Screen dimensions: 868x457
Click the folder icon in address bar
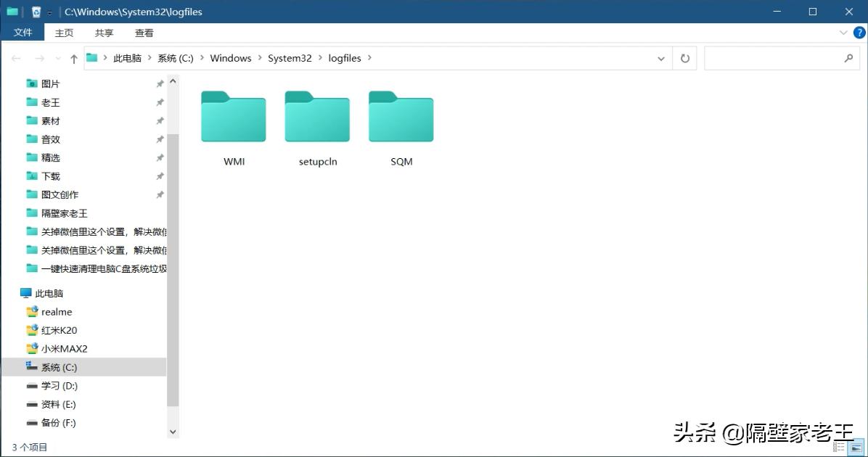pos(92,57)
